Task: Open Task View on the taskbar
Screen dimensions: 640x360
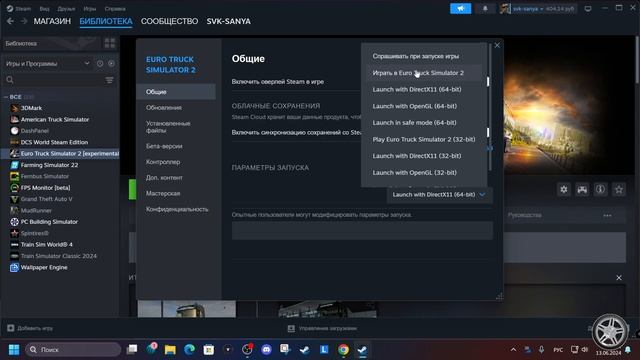Action: 132,349
